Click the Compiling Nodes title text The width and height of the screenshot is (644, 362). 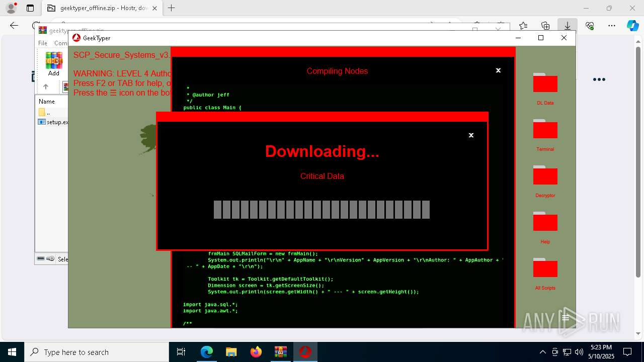click(x=337, y=71)
